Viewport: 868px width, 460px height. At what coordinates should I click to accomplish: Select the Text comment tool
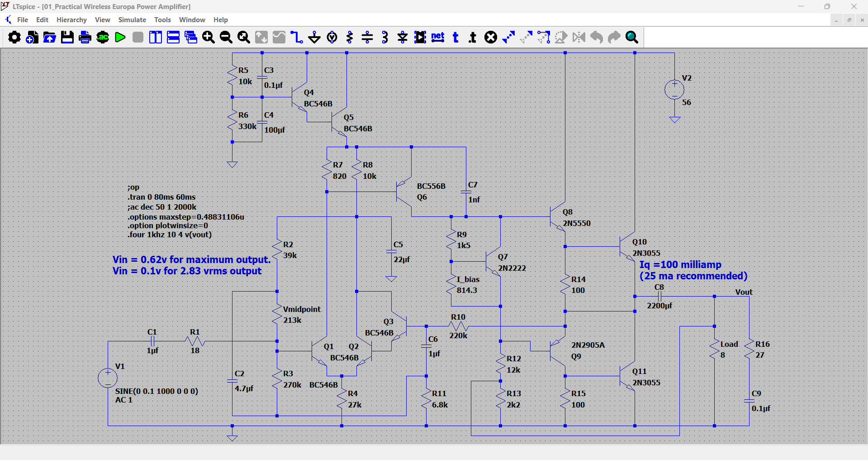455,37
